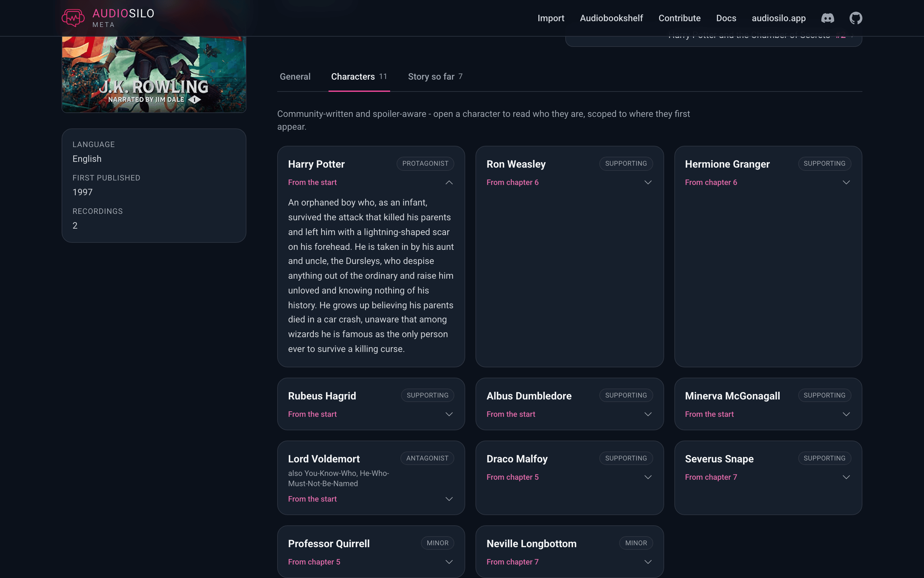Image resolution: width=924 pixels, height=578 pixels.
Task: Click the Professor Quirrell name heading
Action: (x=329, y=544)
